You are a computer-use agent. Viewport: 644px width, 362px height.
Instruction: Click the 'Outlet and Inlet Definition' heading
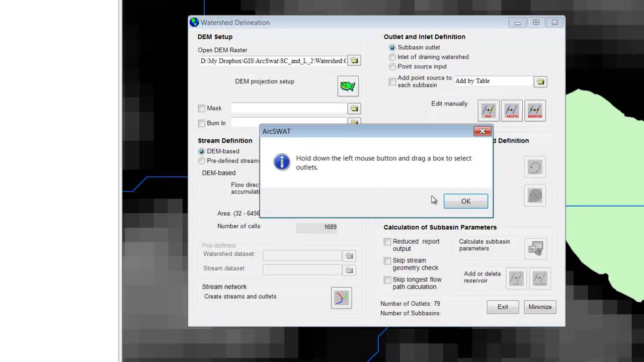(x=425, y=37)
